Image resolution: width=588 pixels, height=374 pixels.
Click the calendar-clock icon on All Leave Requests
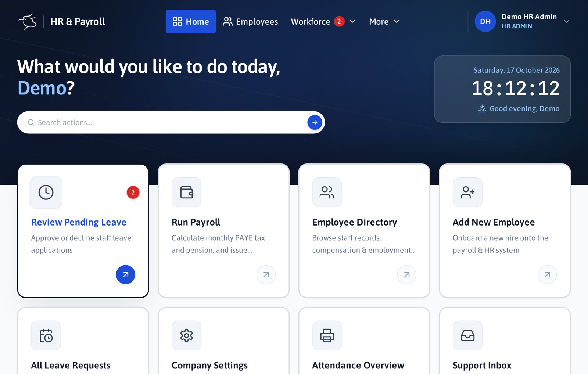[x=46, y=335]
